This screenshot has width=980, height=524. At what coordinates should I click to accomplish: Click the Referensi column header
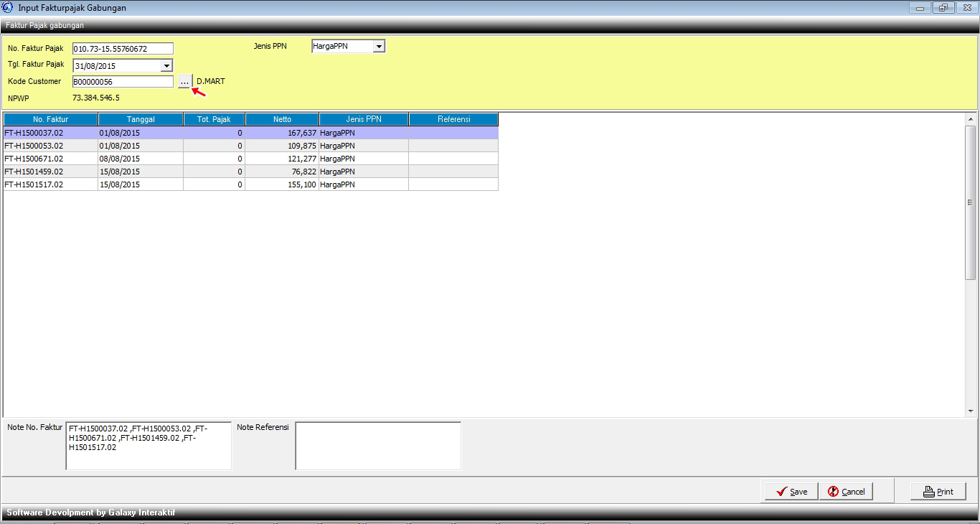tap(453, 119)
